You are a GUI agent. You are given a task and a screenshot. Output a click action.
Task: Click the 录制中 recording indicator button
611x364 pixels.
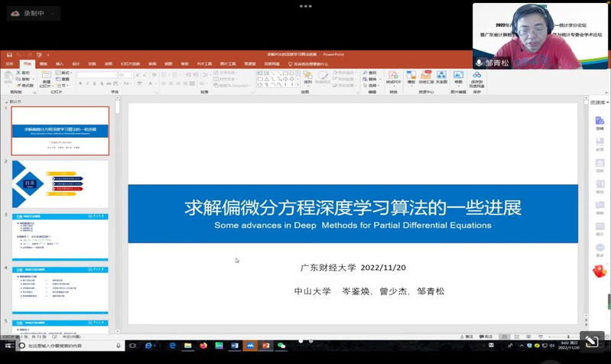pos(34,13)
